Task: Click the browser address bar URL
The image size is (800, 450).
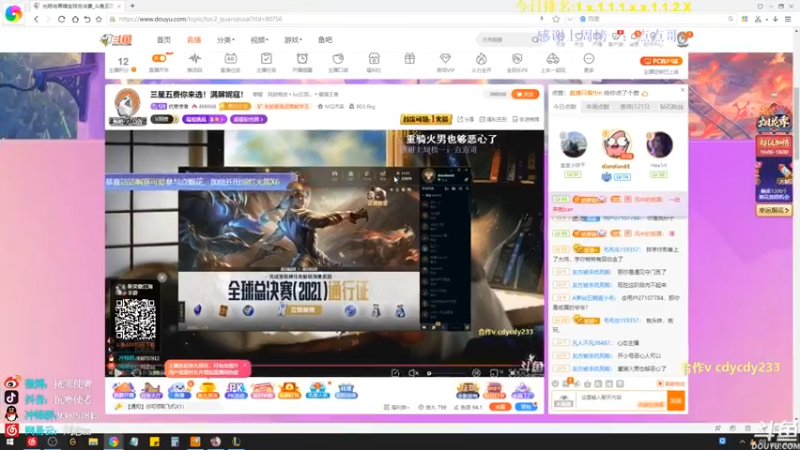Action: tap(200, 19)
